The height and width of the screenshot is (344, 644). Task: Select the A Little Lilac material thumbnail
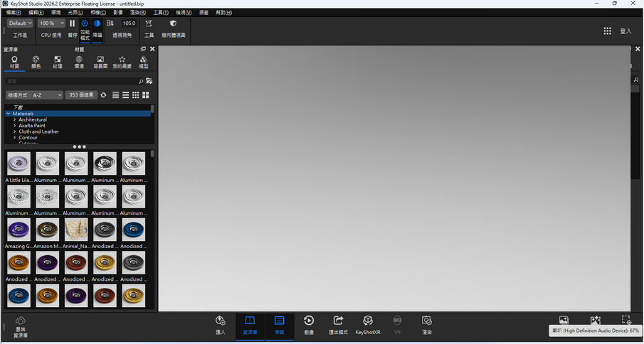(19, 163)
